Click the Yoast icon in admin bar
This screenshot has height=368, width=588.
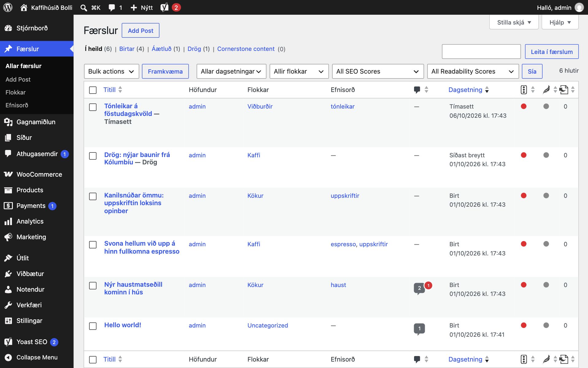(x=164, y=7)
